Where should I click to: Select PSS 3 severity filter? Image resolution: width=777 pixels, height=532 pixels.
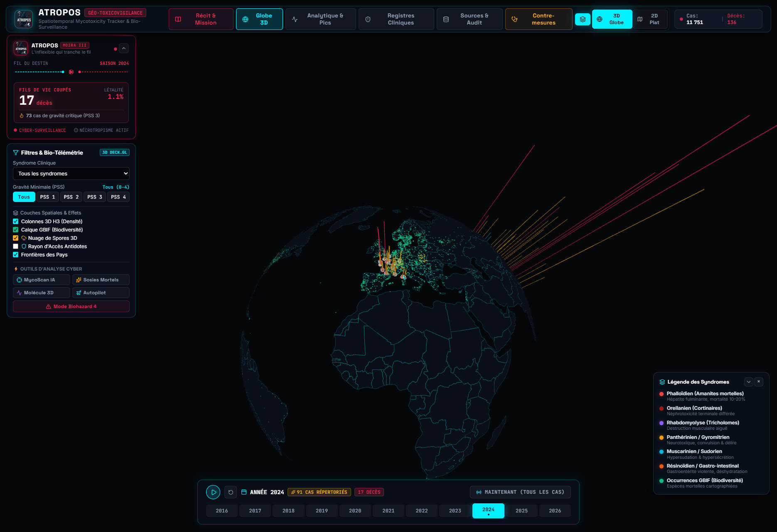(x=95, y=197)
